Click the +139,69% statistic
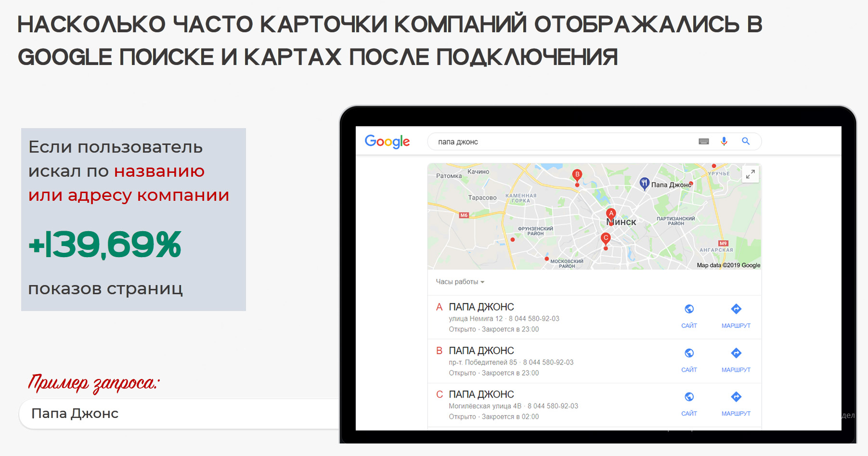 tap(105, 245)
